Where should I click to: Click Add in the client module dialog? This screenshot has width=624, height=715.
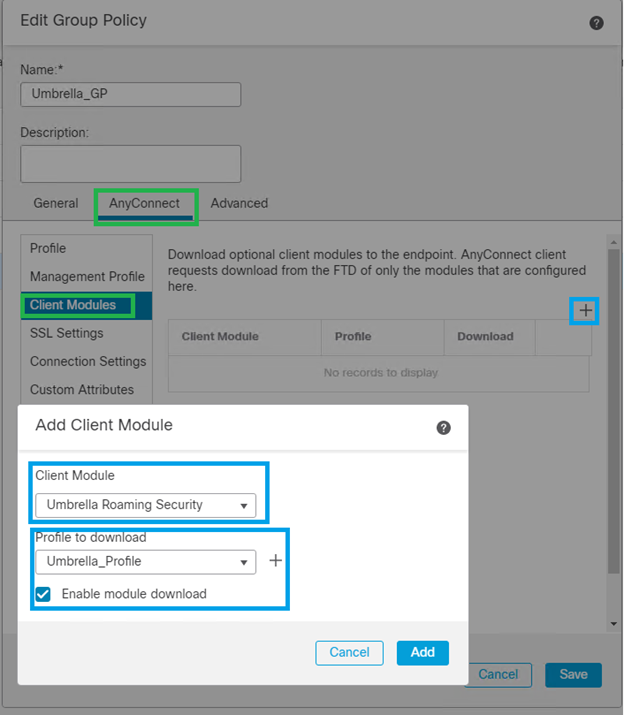[x=422, y=653]
